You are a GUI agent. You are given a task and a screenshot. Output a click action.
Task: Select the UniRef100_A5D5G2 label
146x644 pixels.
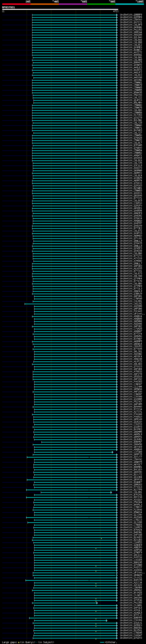pyautogui.click(x=131, y=590)
